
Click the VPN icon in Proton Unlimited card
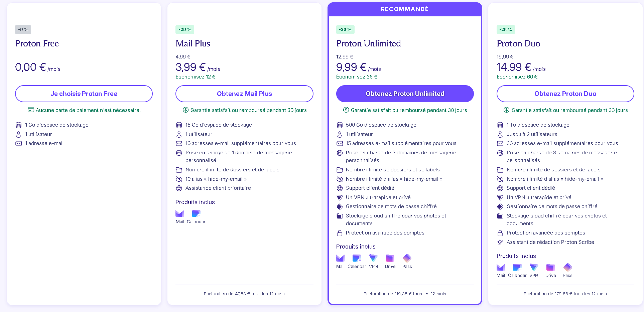click(x=373, y=258)
